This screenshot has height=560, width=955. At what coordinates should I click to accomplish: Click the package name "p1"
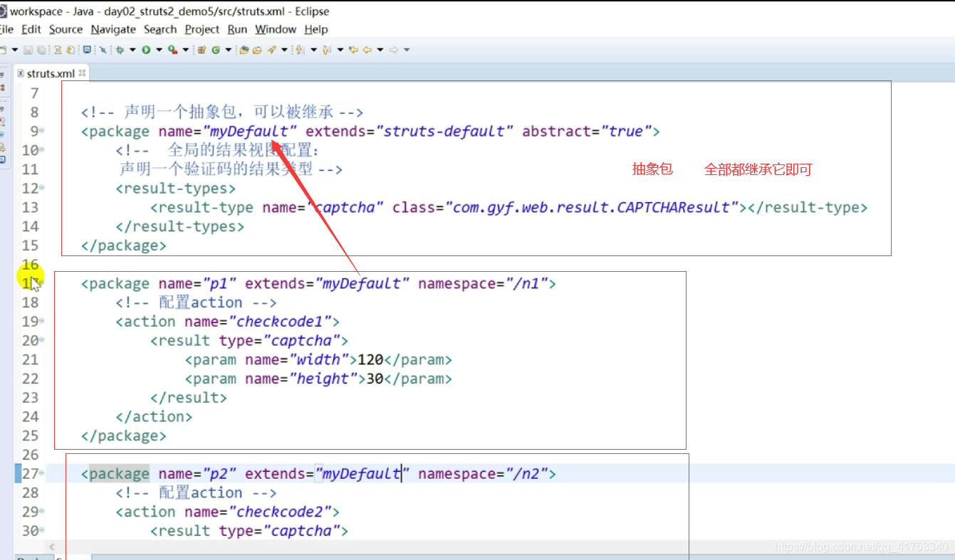219,283
